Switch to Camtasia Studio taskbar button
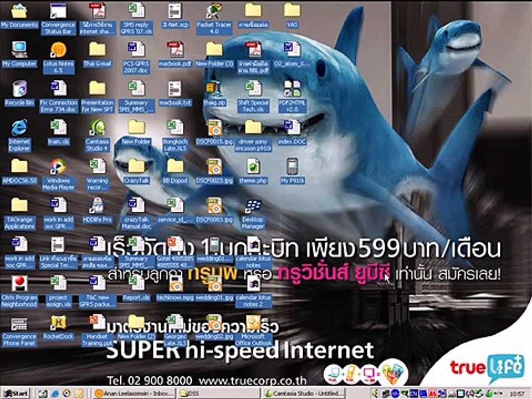Viewport: 532px width, 399px height. coord(304,393)
